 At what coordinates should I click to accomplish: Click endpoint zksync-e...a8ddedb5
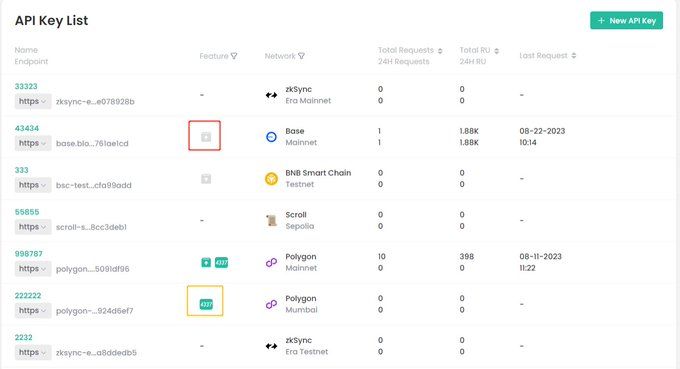(96, 353)
